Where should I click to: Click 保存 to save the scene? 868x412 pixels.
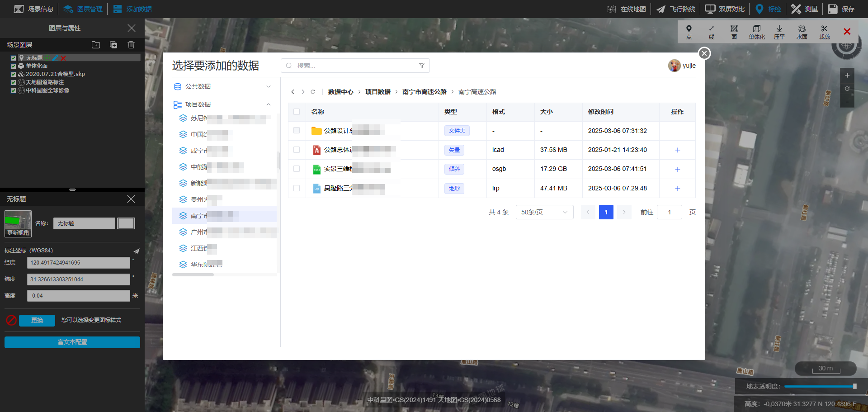click(x=841, y=9)
